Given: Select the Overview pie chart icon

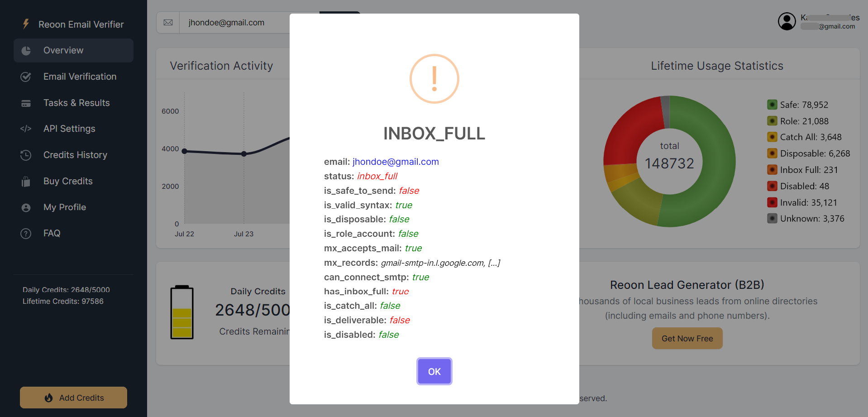Looking at the screenshot, I should [x=26, y=50].
